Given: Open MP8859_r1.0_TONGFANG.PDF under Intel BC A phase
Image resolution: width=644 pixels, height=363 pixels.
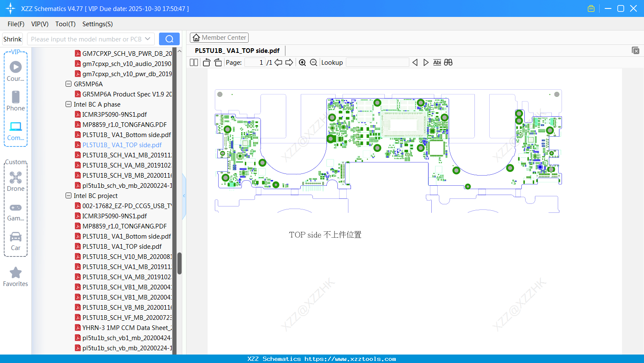Looking at the screenshot, I should 121,124.
